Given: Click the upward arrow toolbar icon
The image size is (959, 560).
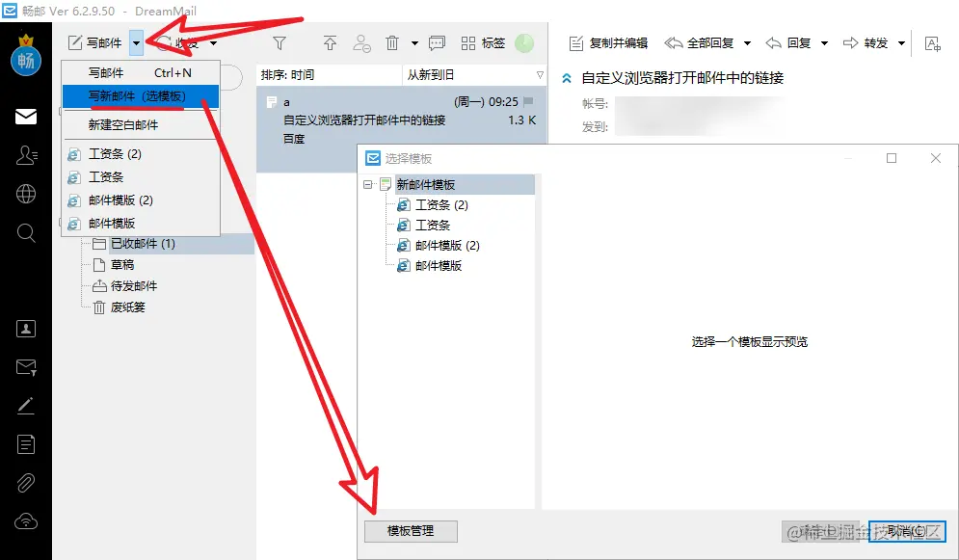Looking at the screenshot, I should [x=330, y=42].
